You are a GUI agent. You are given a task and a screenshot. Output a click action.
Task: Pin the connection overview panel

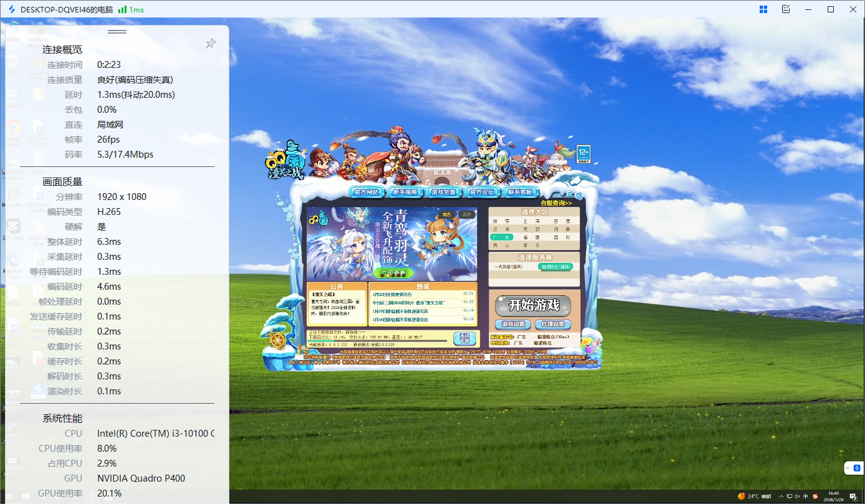pos(211,44)
